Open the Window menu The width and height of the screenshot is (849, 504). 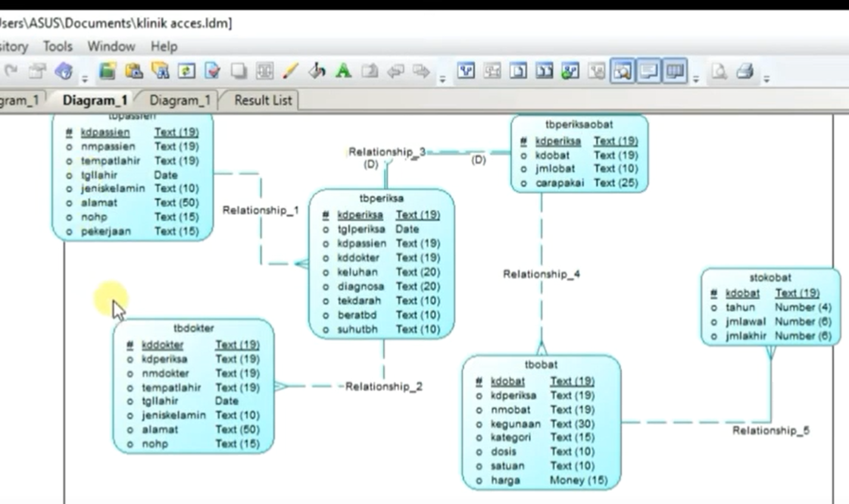click(111, 46)
